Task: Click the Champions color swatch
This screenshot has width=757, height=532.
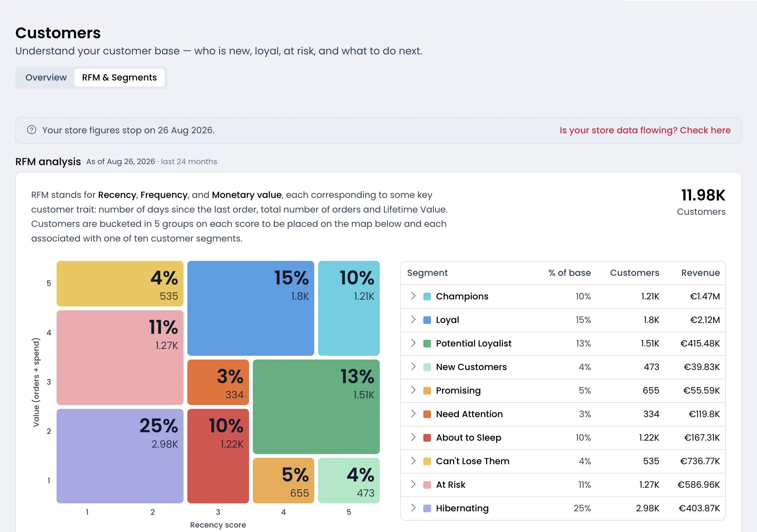Action: click(x=427, y=296)
